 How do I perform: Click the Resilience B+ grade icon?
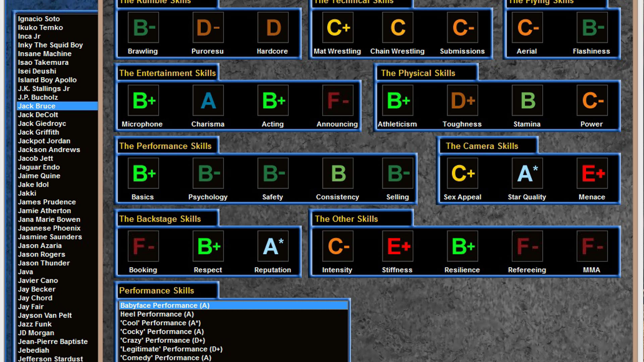(x=463, y=246)
